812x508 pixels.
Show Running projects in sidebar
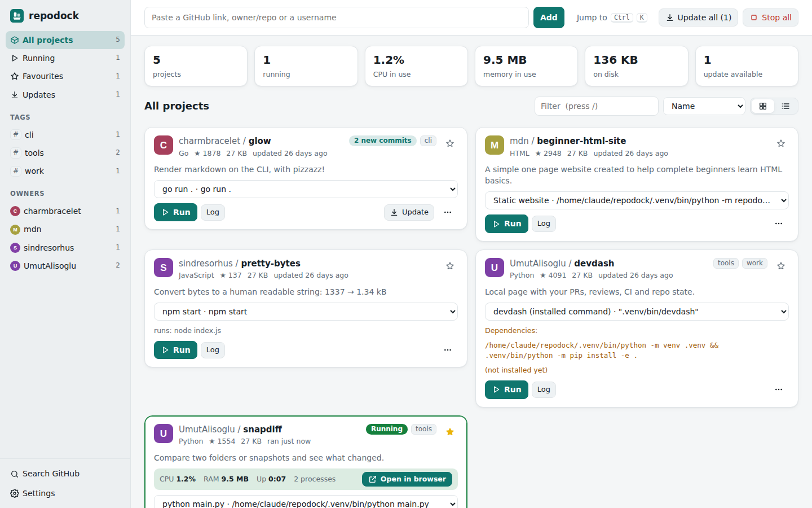[65, 58]
